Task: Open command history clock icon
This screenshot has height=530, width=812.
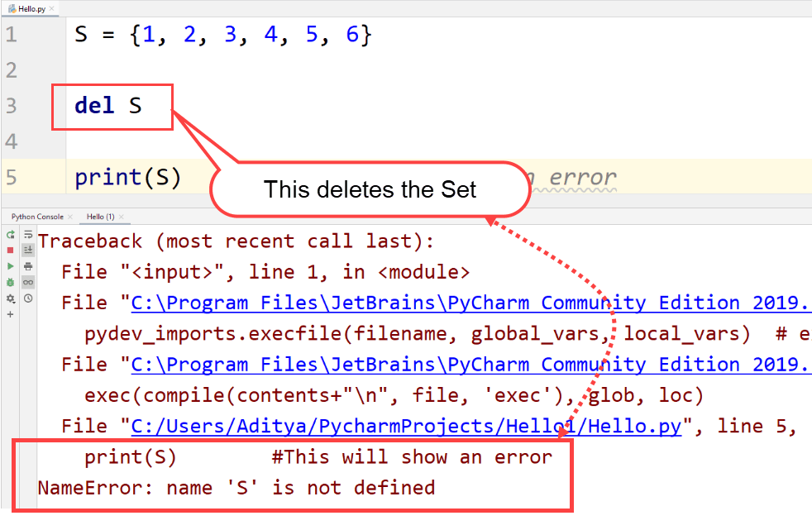Action: click(28, 298)
